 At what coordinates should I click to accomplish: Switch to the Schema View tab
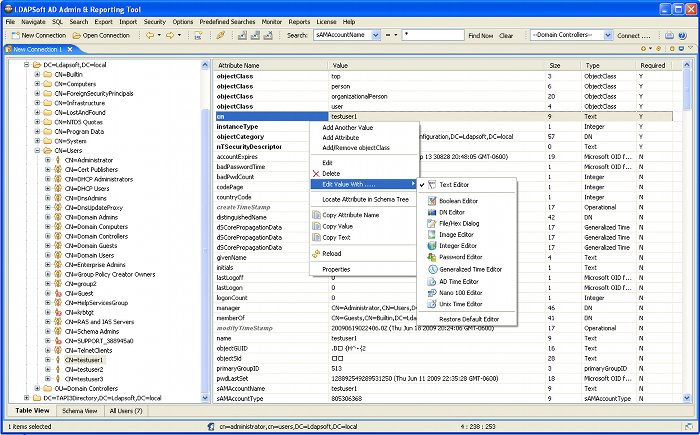(78, 411)
